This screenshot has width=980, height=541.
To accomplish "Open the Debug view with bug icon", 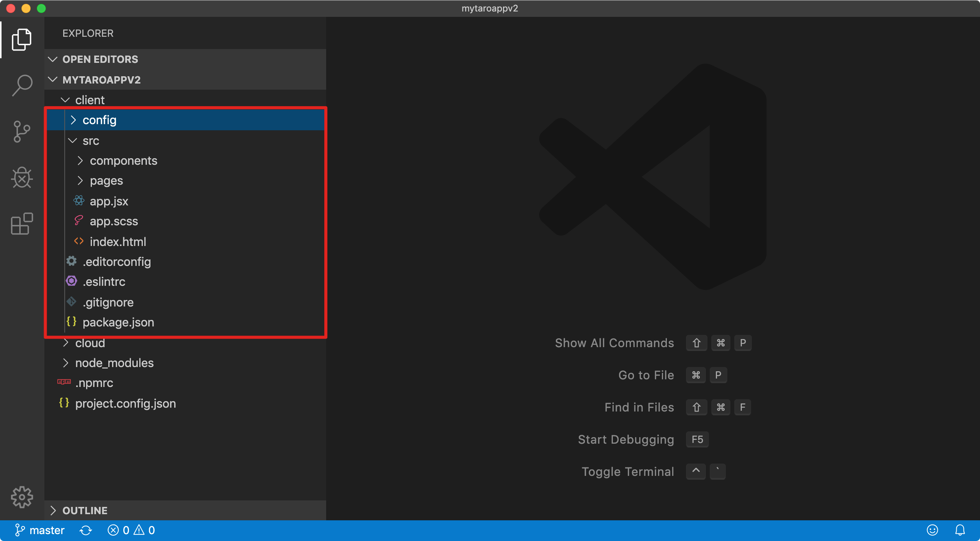I will (x=22, y=178).
